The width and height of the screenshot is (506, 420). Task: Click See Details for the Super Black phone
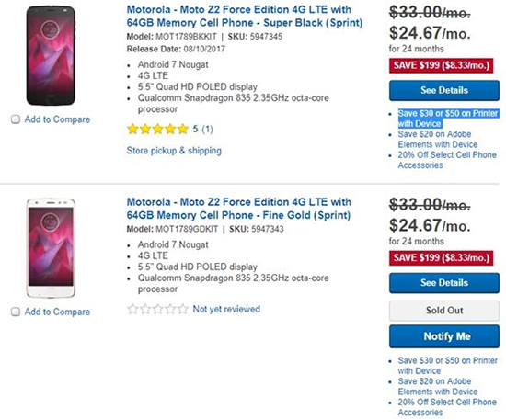pyautogui.click(x=444, y=91)
